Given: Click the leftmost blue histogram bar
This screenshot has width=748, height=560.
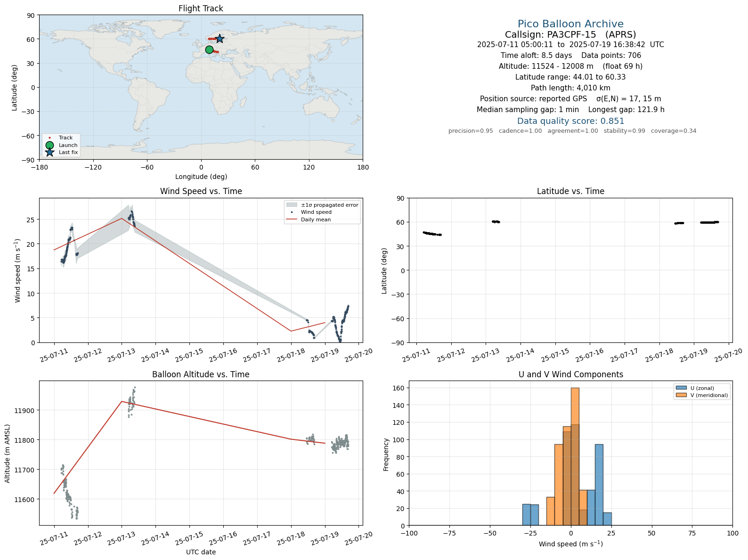Looking at the screenshot, I should (527, 515).
